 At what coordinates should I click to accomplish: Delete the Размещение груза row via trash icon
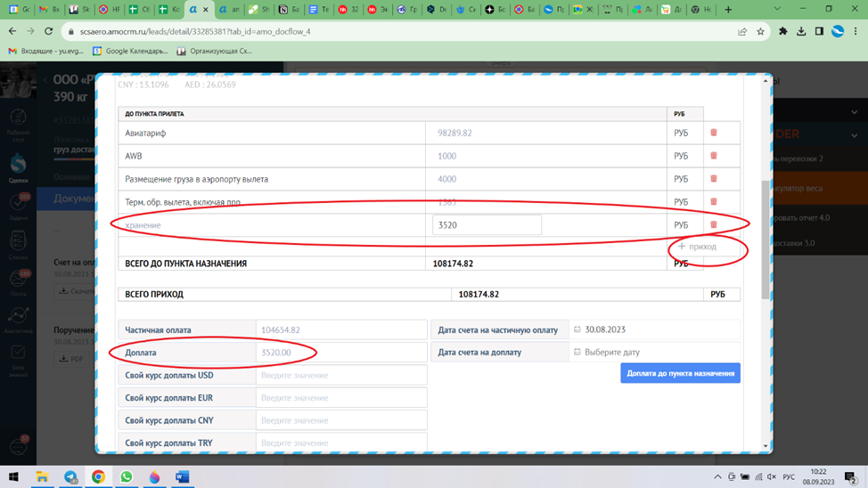713,179
